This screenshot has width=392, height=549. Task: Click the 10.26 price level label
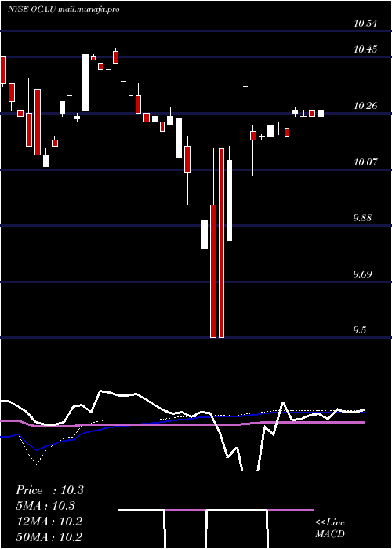(365, 106)
